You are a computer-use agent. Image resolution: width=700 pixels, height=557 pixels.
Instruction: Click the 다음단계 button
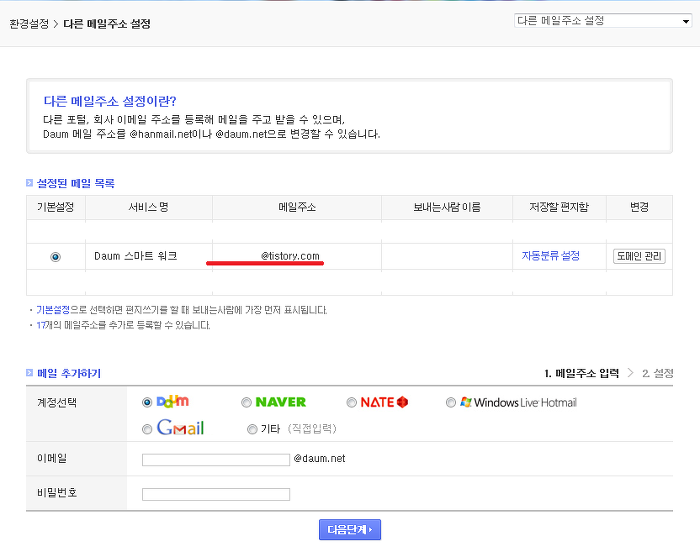[350, 529]
